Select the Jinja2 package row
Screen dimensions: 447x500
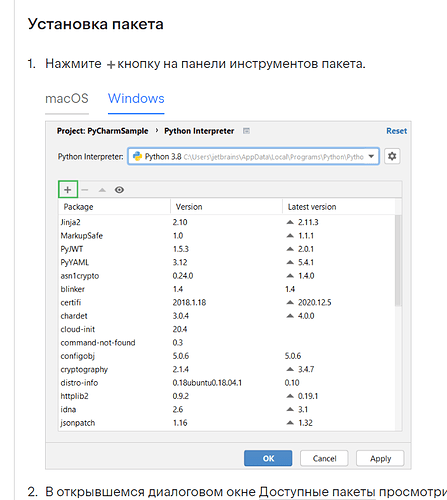coord(227,222)
